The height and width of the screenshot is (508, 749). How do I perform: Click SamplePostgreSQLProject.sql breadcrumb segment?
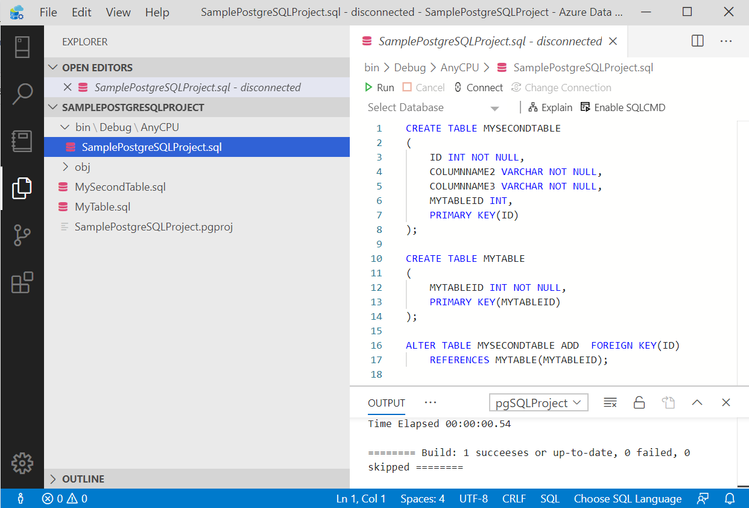tap(575, 67)
